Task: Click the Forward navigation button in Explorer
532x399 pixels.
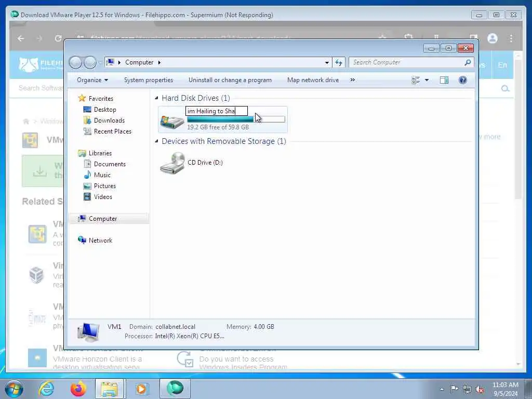Action: [90, 62]
